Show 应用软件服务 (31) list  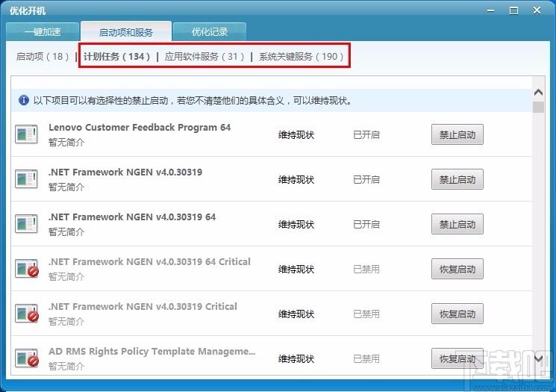pyautogui.click(x=204, y=57)
